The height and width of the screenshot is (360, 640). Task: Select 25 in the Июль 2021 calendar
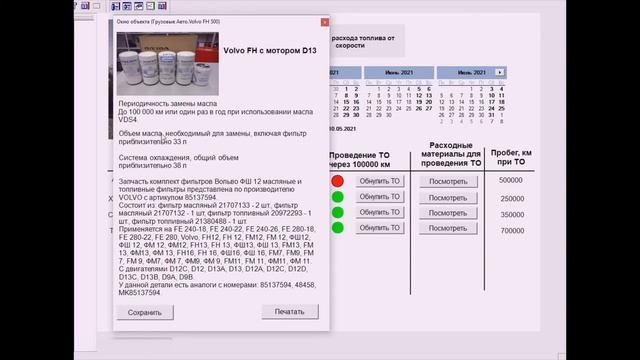[501, 109]
